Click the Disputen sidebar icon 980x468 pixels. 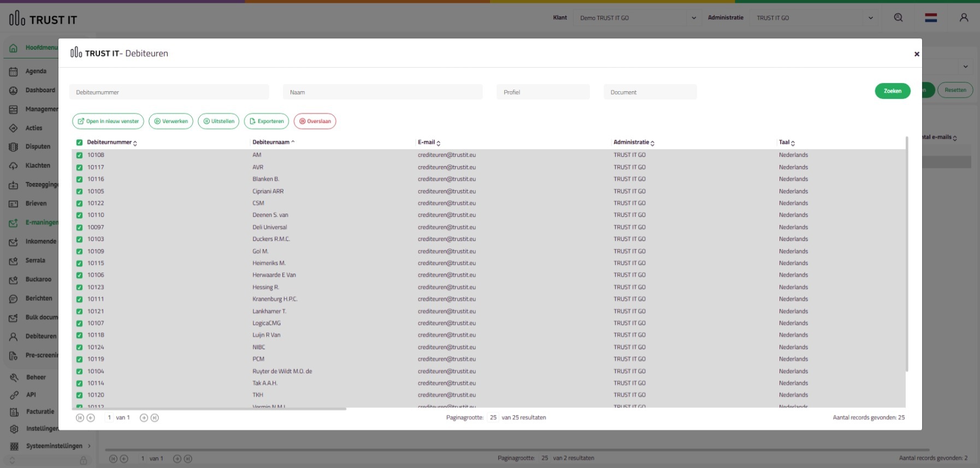point(14,147)
